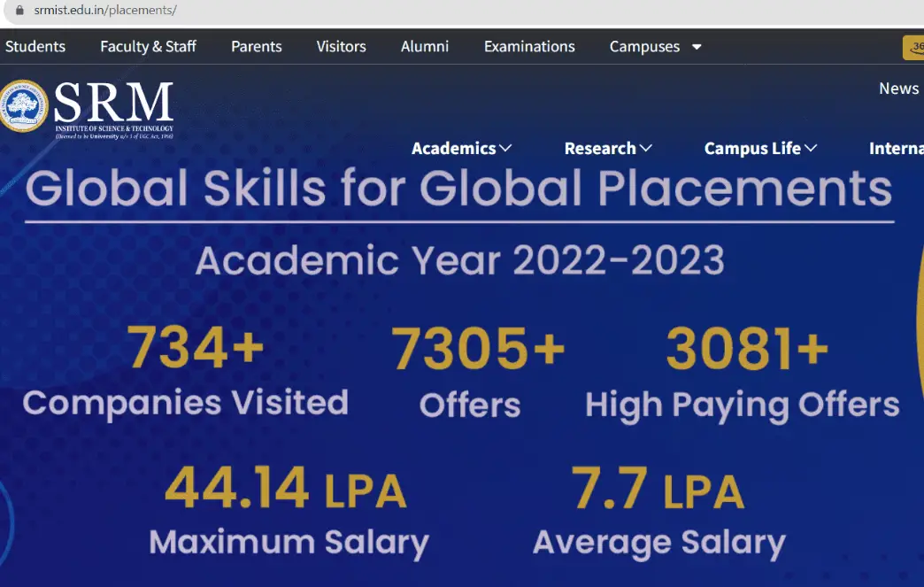Click the padlock site security icon
This screenshot has height=587, width=924.
point(19,10)
